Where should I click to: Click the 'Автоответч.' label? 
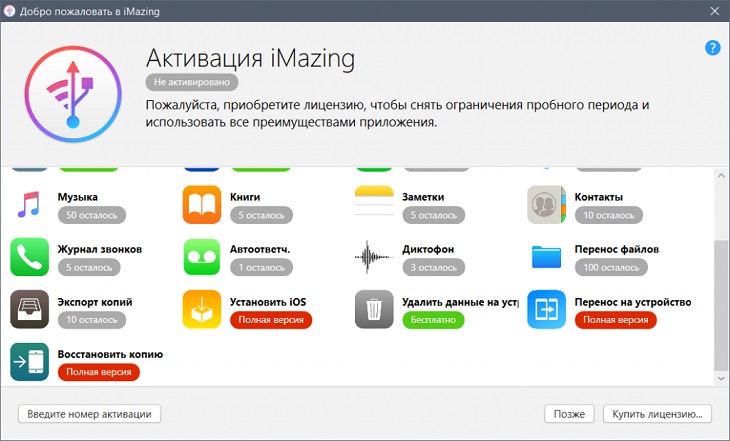pyautogui.click(x=260, y=249)
